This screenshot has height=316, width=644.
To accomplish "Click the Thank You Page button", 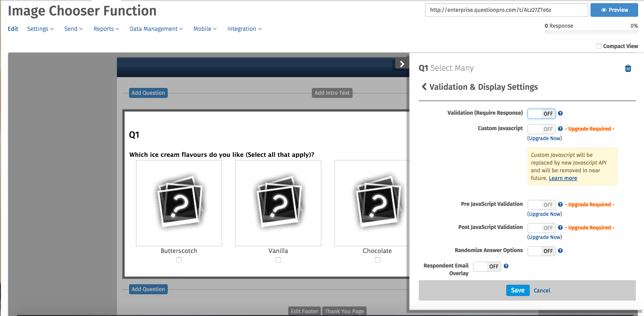I will point(344,311).
